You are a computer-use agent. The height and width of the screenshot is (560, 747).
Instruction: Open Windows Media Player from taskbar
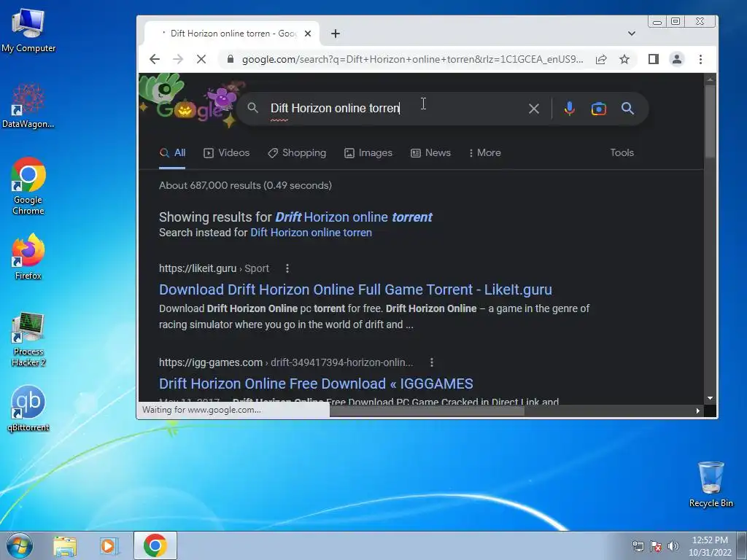pyautogui.click(x=109, y=545)
